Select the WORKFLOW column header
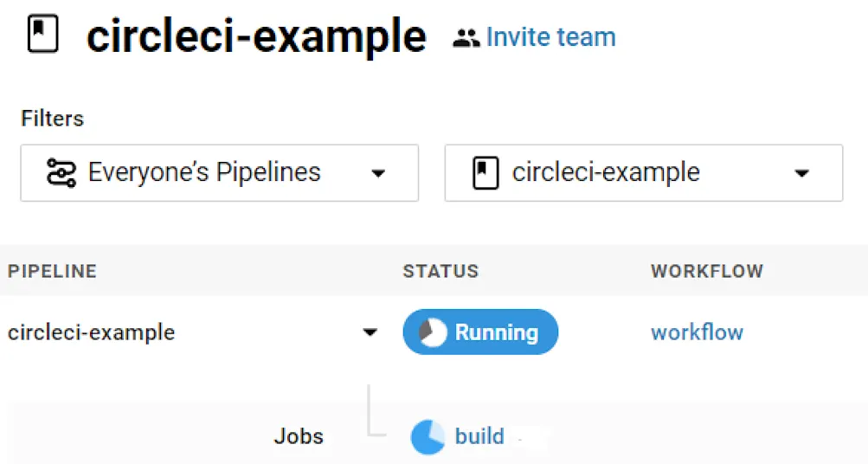 (x=707, y=271)
